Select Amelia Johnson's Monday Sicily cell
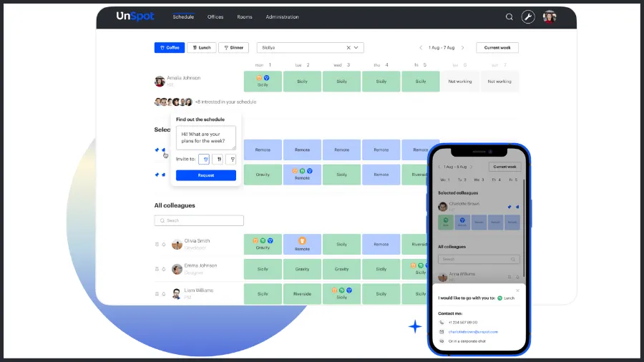 pyautogui.click(x=263, y=82)
